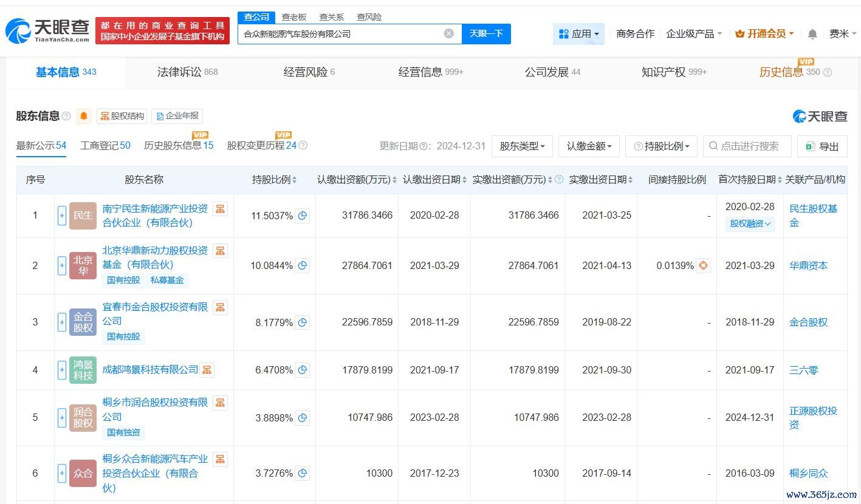
Task: Open the 持股比例 filter dropdown
Action: (661, 146)
